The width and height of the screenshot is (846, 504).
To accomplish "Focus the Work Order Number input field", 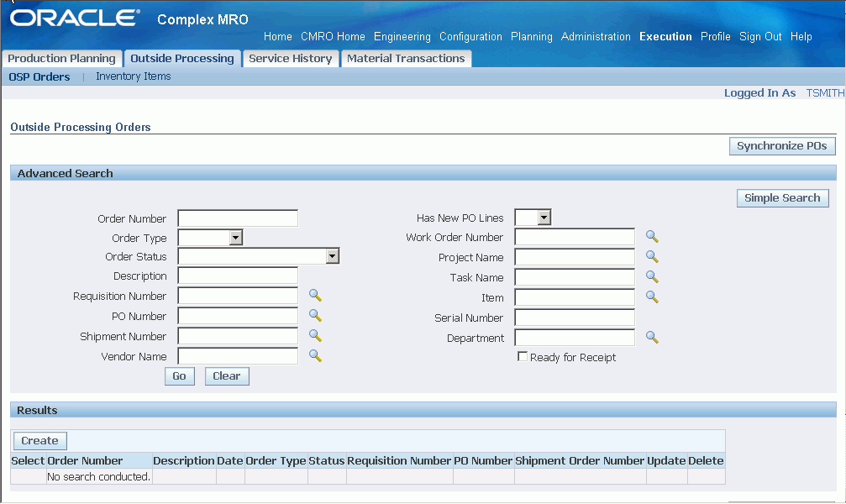I will [575, 237].
